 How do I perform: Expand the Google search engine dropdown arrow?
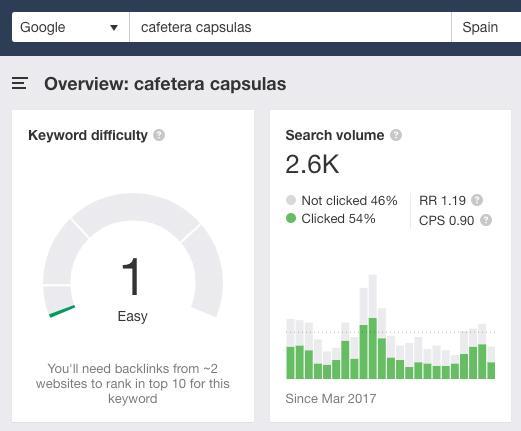[x=114, y=28]
